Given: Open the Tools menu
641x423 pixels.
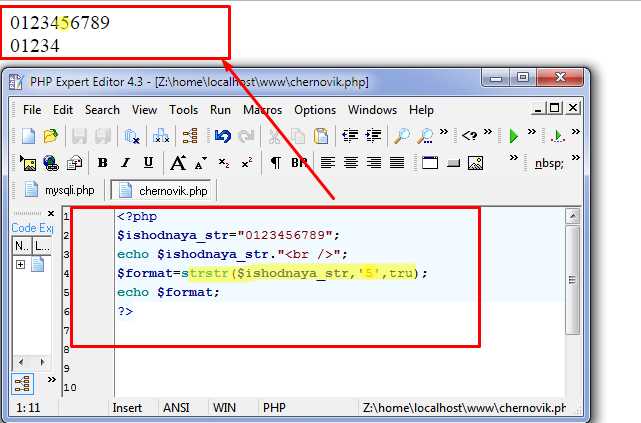Looking at the screenshot, I should [x=184, y=110].
